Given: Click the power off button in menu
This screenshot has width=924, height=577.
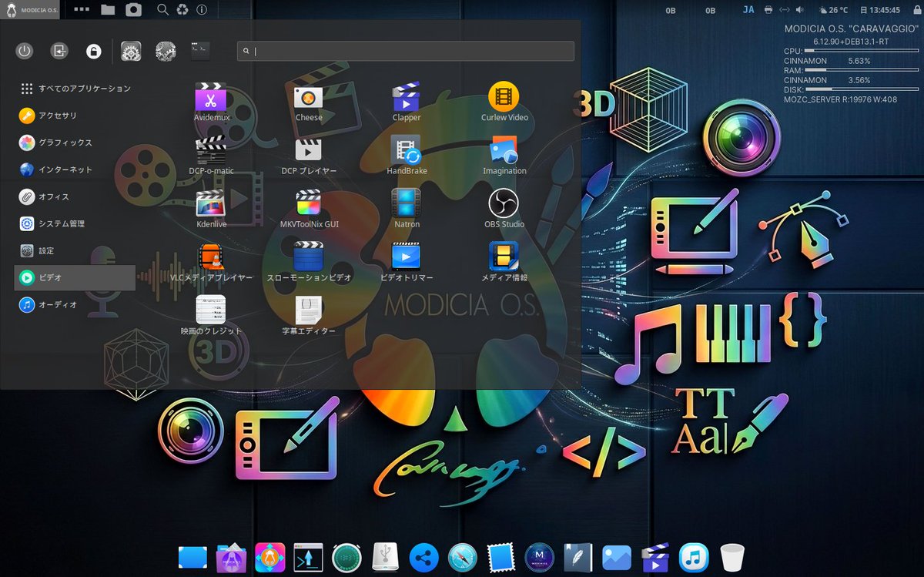Looking at the screenshot, I should click(x=25, y=52).
